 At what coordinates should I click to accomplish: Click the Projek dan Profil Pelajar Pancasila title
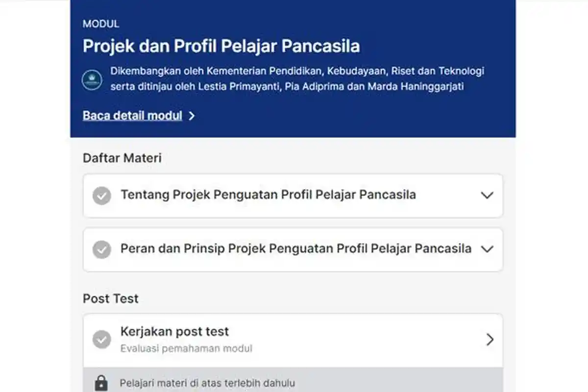[x=221, y=47]
